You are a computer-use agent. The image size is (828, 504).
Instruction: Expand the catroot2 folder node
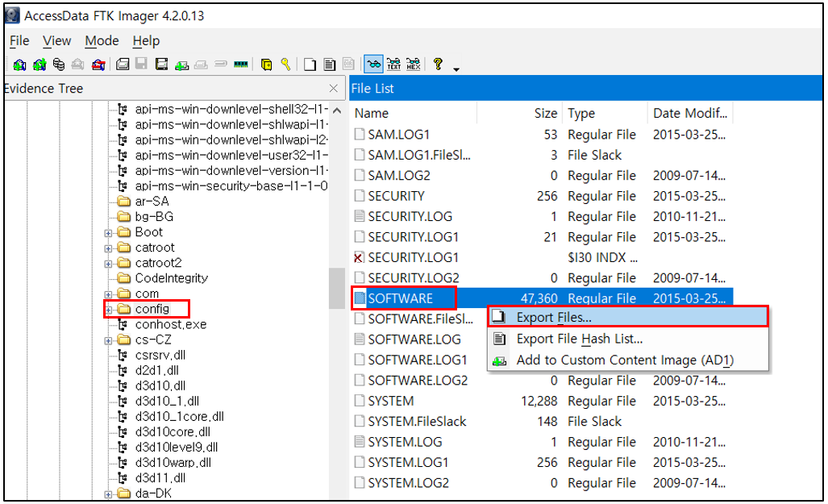[108, 264]
